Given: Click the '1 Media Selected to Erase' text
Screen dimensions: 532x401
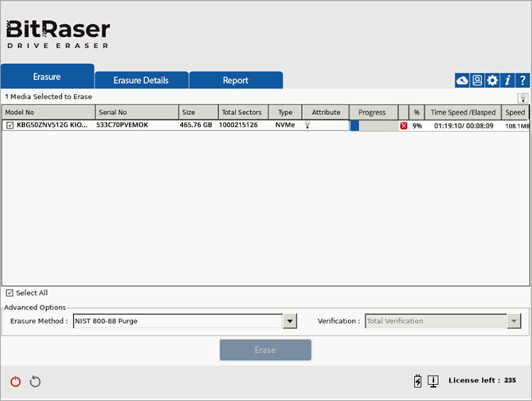Looking at the screenshot, I should 48,96.
